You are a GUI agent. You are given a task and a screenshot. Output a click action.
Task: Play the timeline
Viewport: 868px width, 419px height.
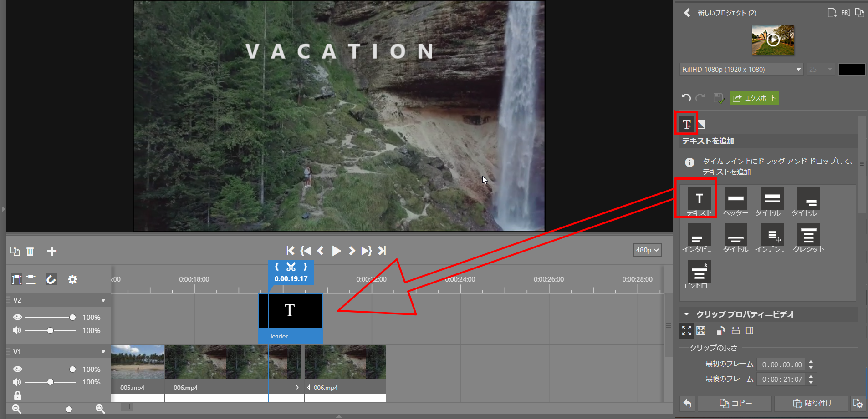coord(336,251)
